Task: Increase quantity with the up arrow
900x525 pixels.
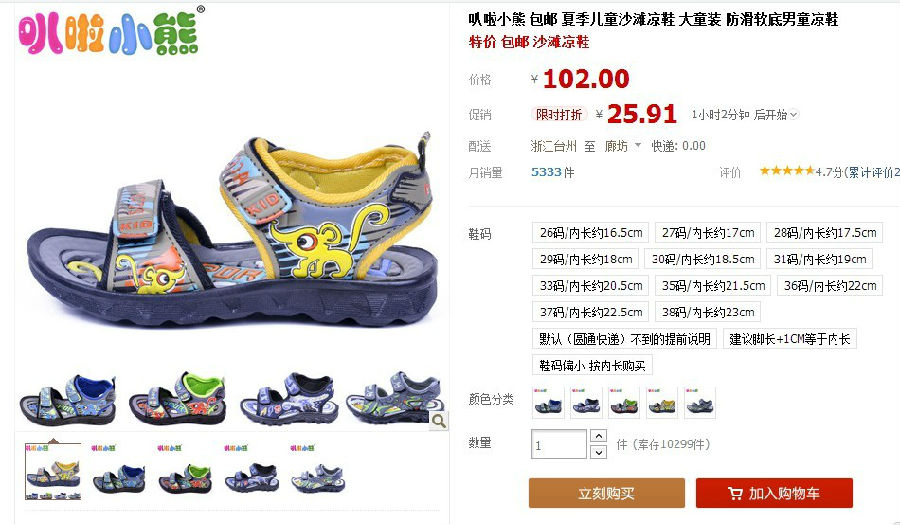Action: [598, 436]
